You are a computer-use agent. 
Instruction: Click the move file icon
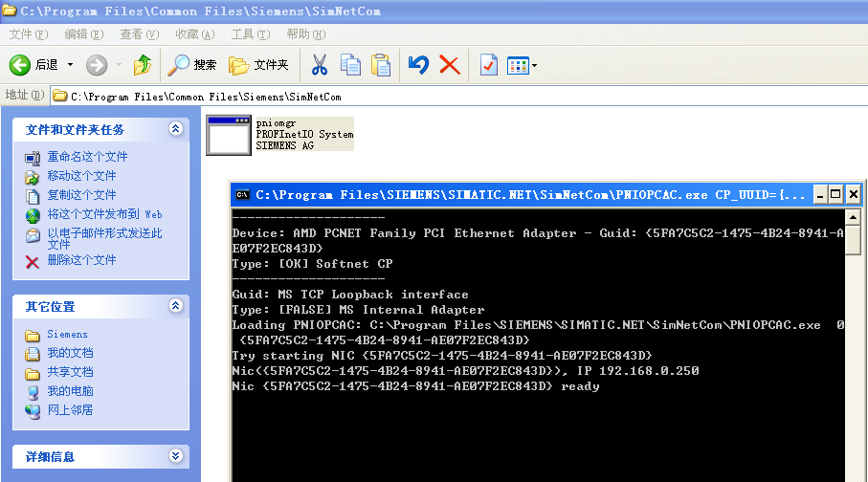tap(33, 177)
